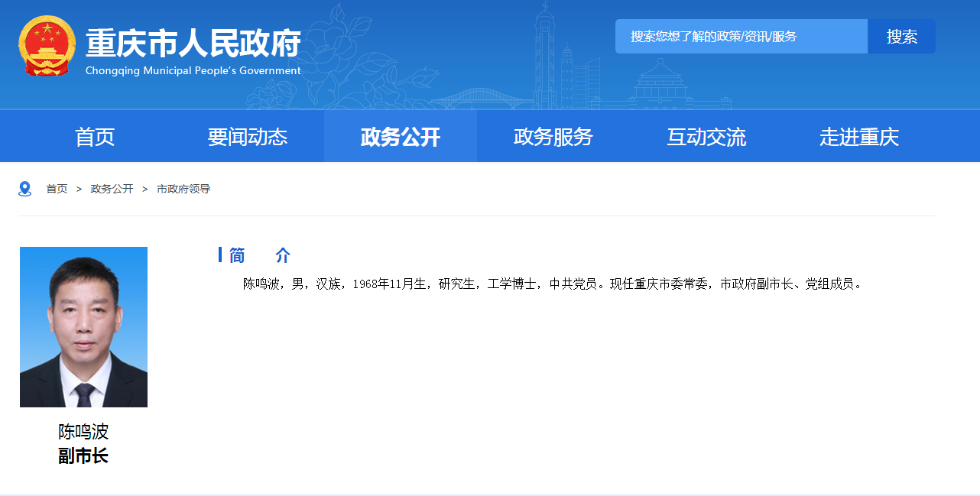Click the name 陈鸣波 under the photo
The height and width of the screenshot is (496, 980).
click(83, 432)
